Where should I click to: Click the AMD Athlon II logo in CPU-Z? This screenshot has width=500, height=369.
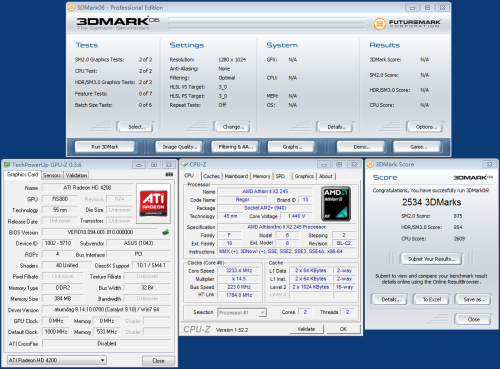tap(336, 203)
